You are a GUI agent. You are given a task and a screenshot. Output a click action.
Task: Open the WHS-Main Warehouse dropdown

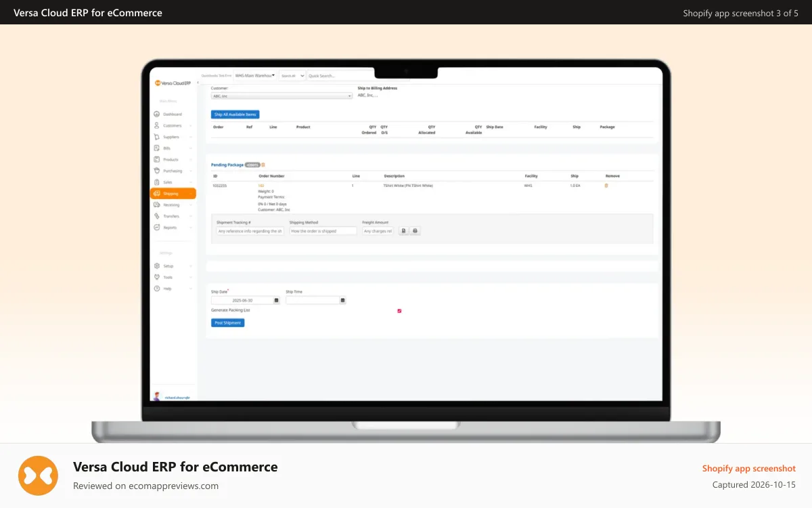254,76
